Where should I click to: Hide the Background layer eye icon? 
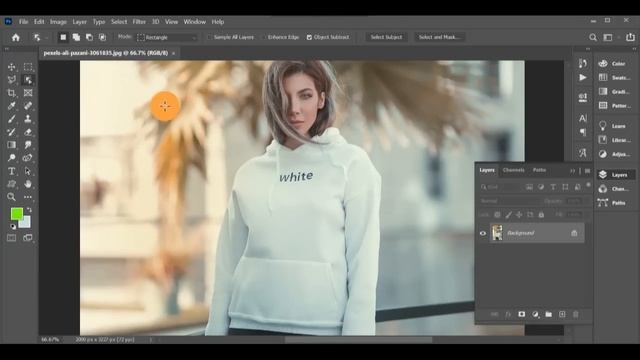click(483, 233)
